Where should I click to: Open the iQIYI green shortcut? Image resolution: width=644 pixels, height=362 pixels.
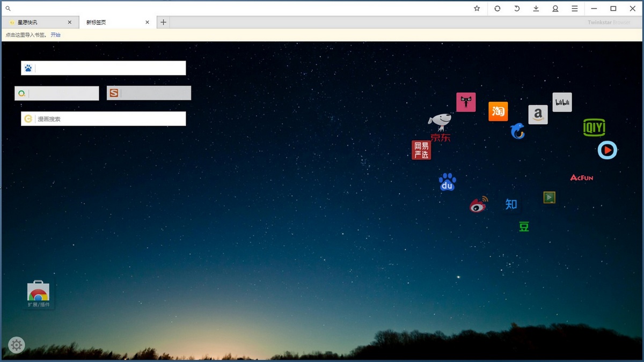594,128
